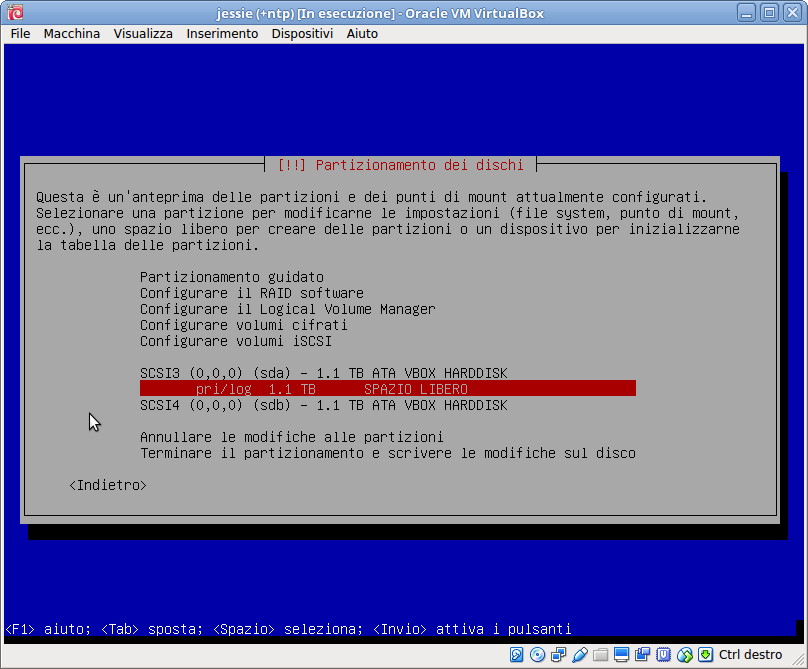
Task: Select Configurare volumi cifrati
Action: click(x=244, y=325)
